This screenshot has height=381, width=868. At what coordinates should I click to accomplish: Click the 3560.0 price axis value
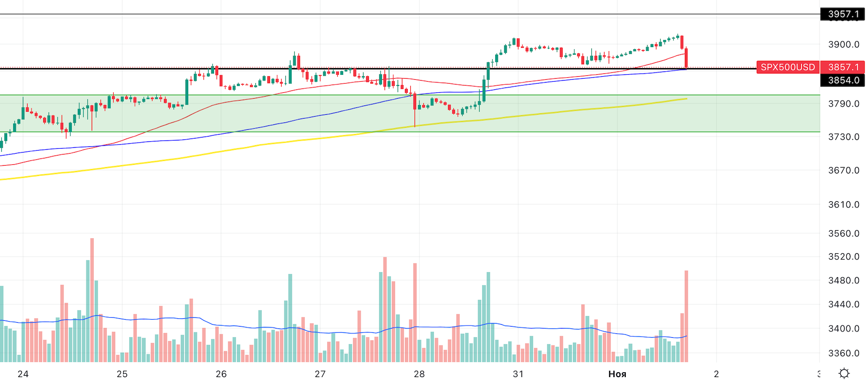coord(844,233)
